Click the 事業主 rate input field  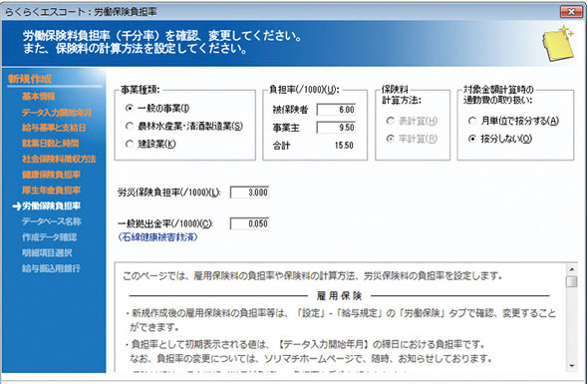336,128
